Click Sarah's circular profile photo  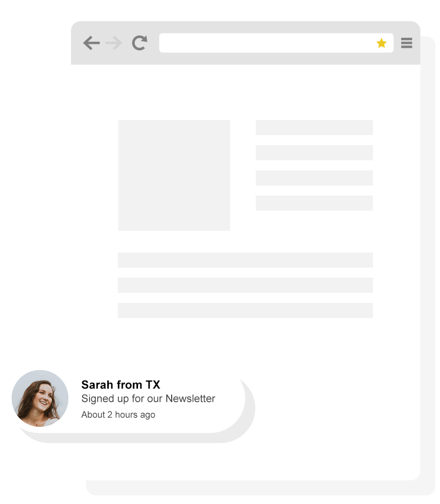(40, 398)
